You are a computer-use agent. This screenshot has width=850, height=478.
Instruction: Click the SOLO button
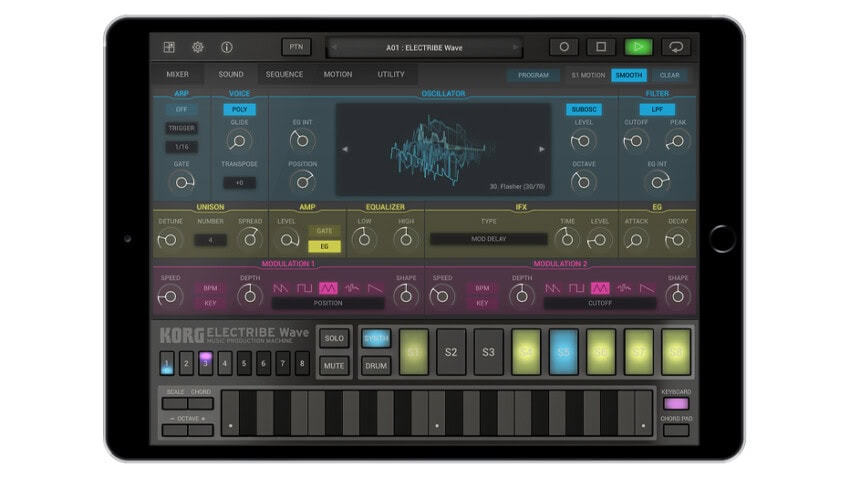coord(334,339)
